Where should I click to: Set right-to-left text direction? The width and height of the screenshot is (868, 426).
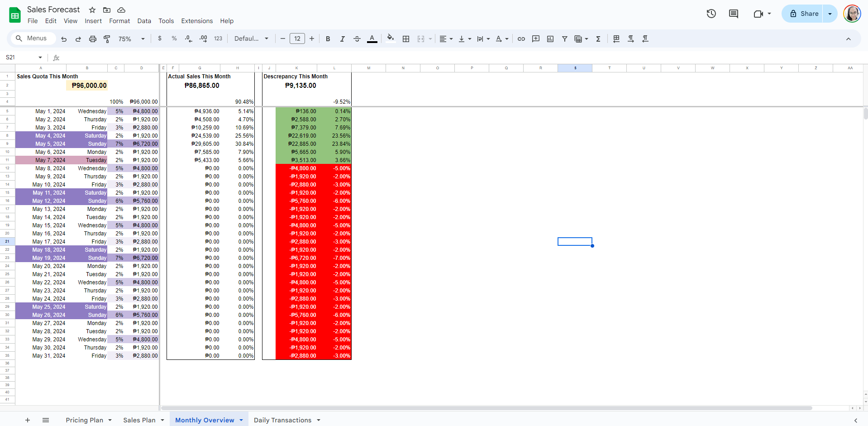645,39
